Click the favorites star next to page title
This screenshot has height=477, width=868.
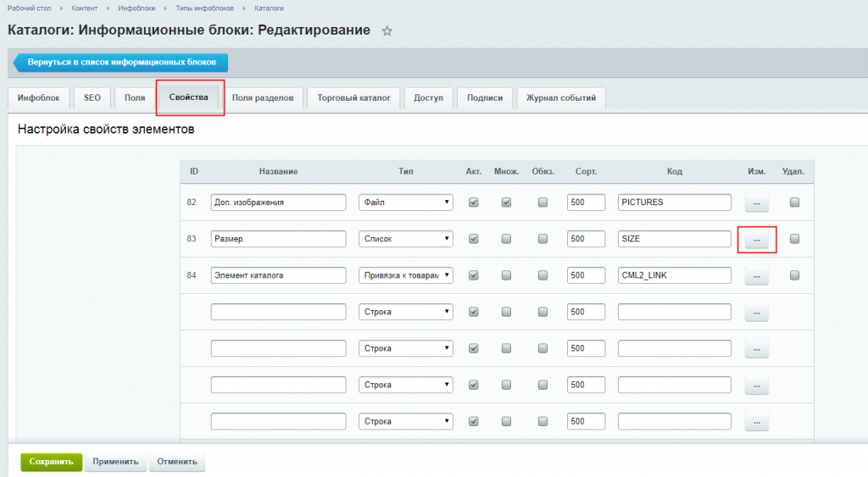pyautogui.click(x=387, y=31)
